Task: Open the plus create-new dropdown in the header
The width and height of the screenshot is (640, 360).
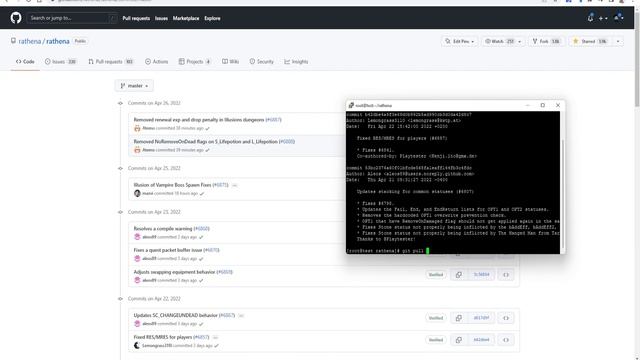Action: (603, 18)
